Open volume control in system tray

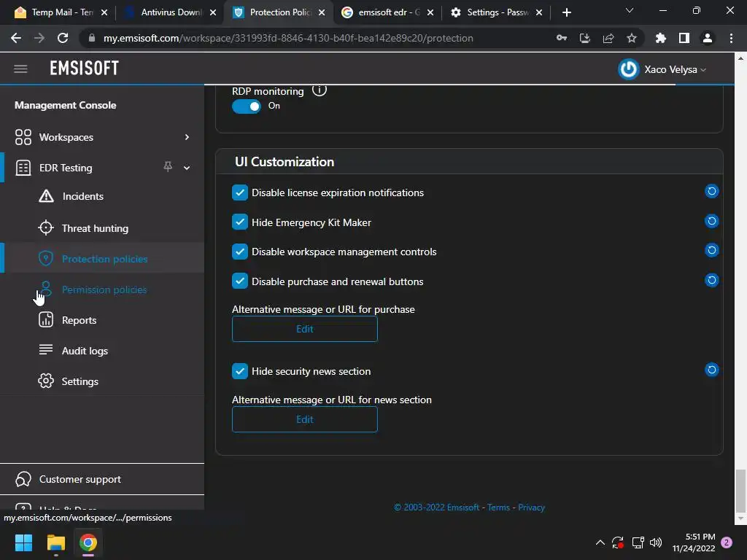coord(656,542)
